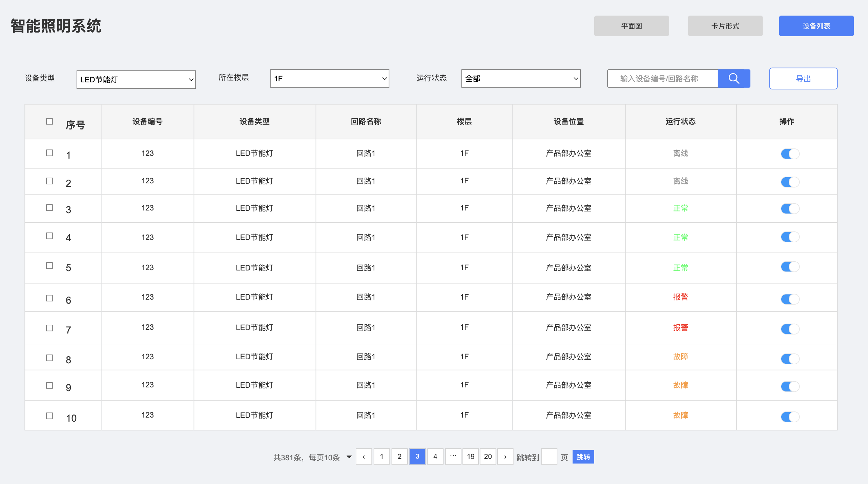
Task: Open device type LED节能灯 dropdown
Action: click(136, 80)
